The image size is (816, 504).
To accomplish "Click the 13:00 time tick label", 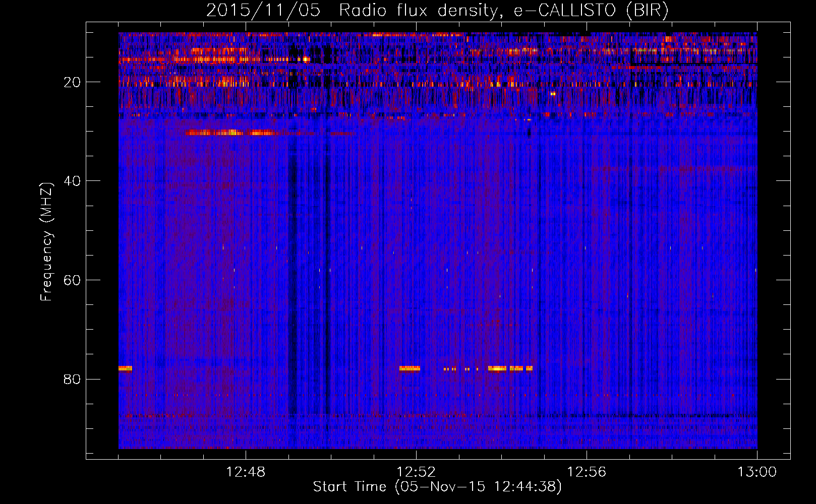I will click(757, 472).
